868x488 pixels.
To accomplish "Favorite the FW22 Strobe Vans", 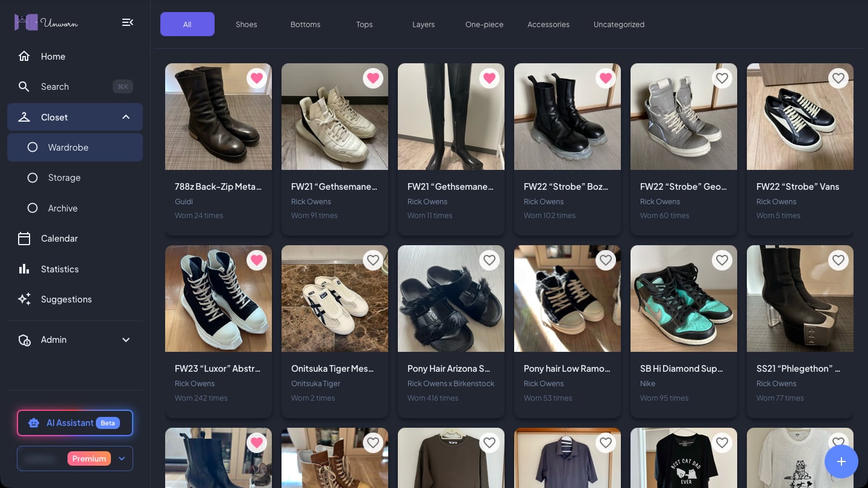I will point(838,78).
